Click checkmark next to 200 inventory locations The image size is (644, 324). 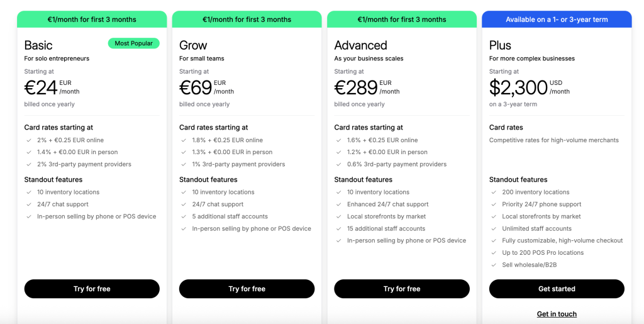click(494, 192)
